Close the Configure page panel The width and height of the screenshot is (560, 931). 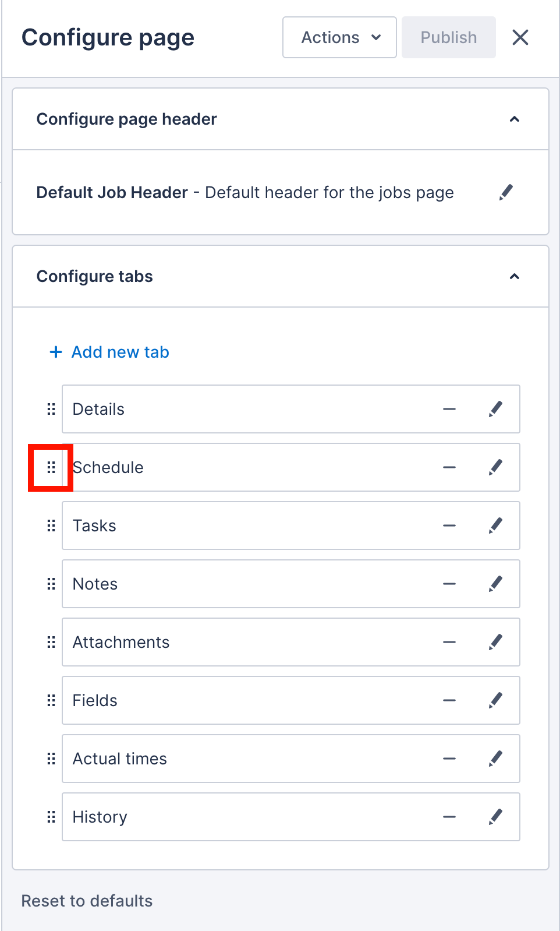(520, 37)
